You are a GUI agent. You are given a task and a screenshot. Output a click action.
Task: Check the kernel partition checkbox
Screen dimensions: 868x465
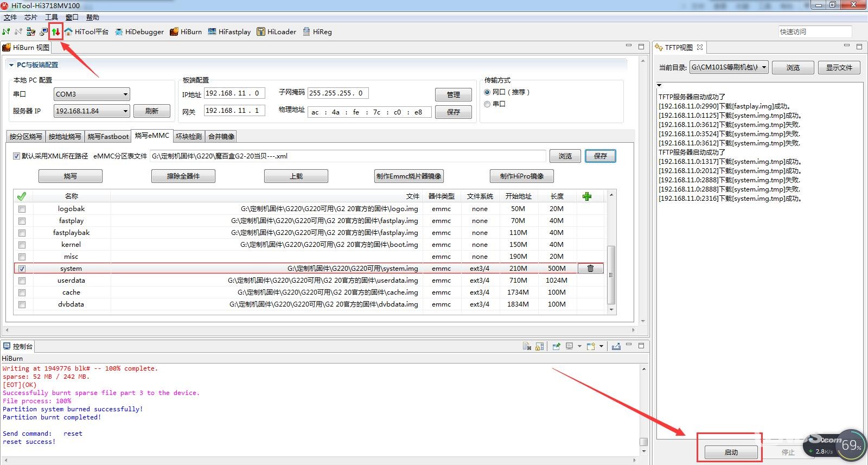point(22,245)
